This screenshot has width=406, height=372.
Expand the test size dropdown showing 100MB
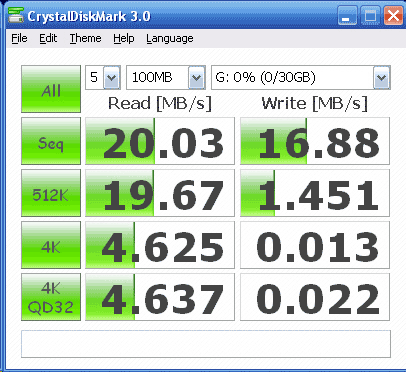196,78
